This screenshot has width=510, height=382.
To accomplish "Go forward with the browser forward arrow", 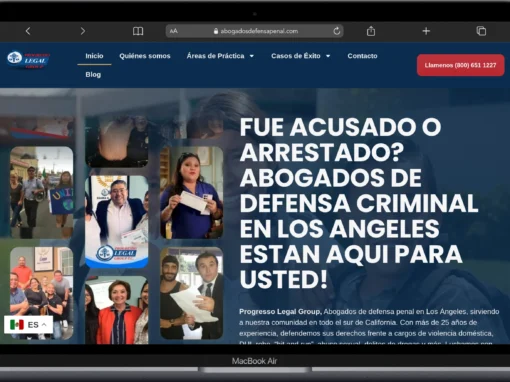I will tap(83, 31).
